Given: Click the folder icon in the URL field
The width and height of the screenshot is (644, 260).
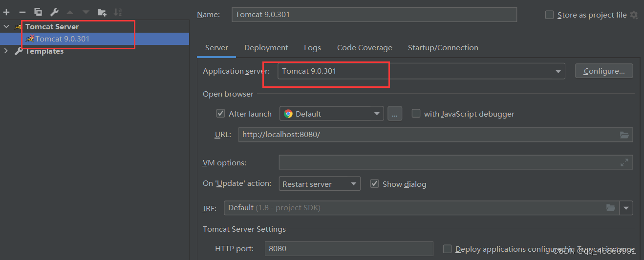Looking at the screenshot, I should point(624,135).
